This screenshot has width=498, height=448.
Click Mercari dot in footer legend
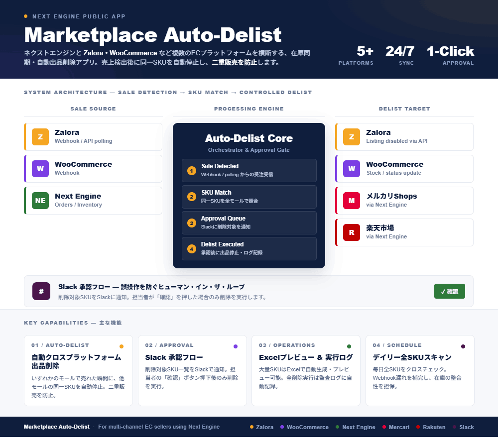click(384, 427)
